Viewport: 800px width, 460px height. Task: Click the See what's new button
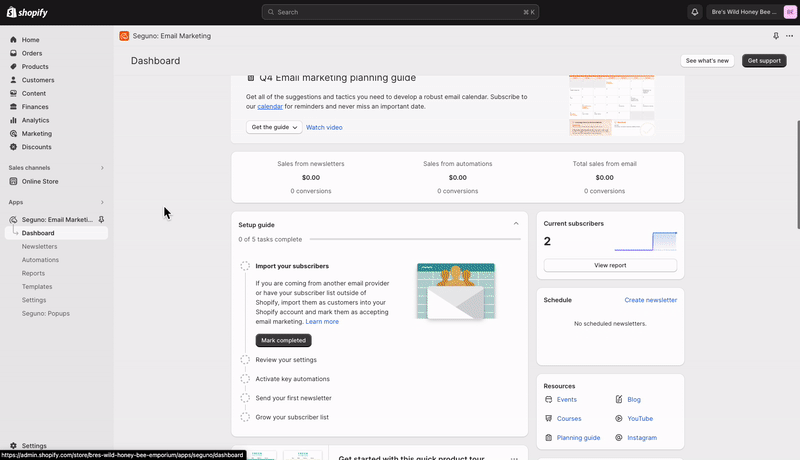pos(707,61)
